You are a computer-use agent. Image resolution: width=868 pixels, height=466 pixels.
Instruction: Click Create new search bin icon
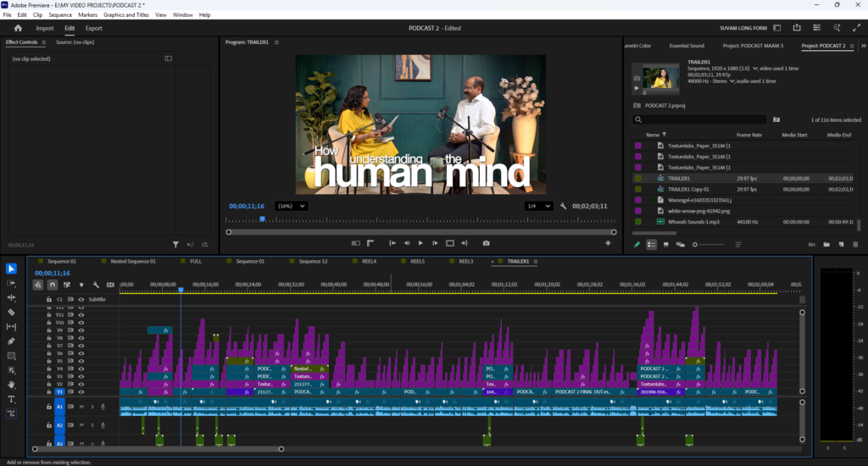[x=776, y=119]
